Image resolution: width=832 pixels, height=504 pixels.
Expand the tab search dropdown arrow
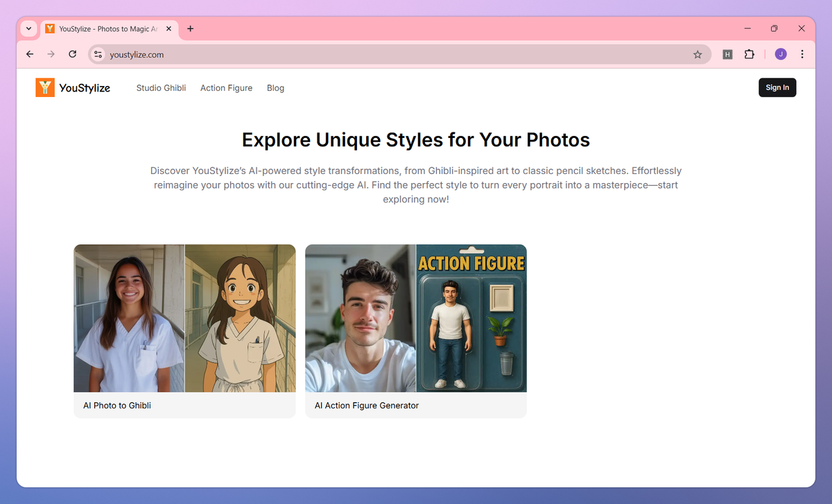[x=28, y=29]
